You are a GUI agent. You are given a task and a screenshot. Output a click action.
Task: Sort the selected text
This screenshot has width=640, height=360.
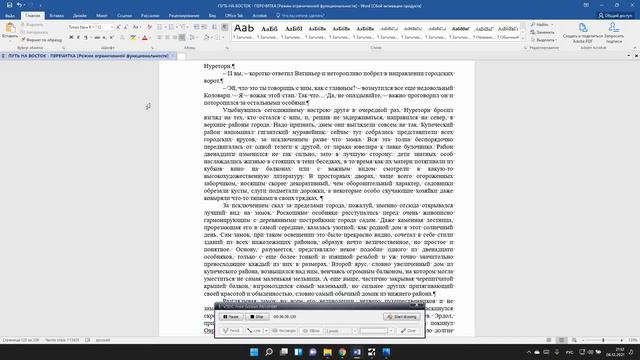coord(215,27)
